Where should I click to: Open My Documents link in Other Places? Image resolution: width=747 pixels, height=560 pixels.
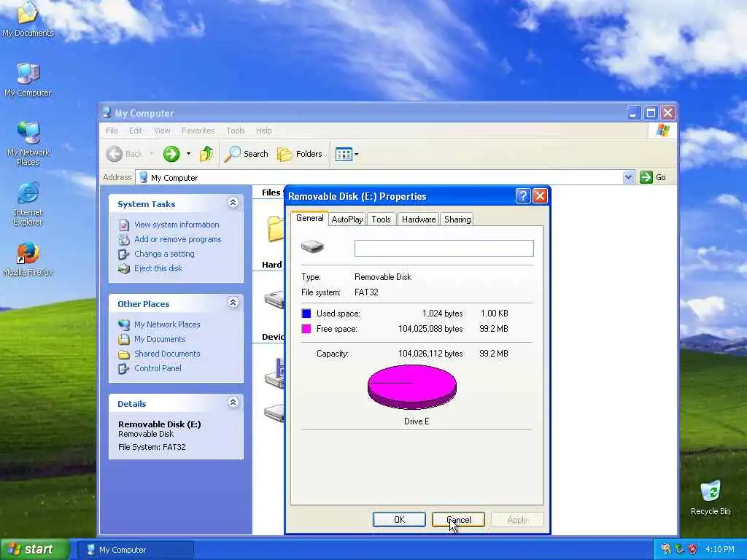click(x=160, y=339)
